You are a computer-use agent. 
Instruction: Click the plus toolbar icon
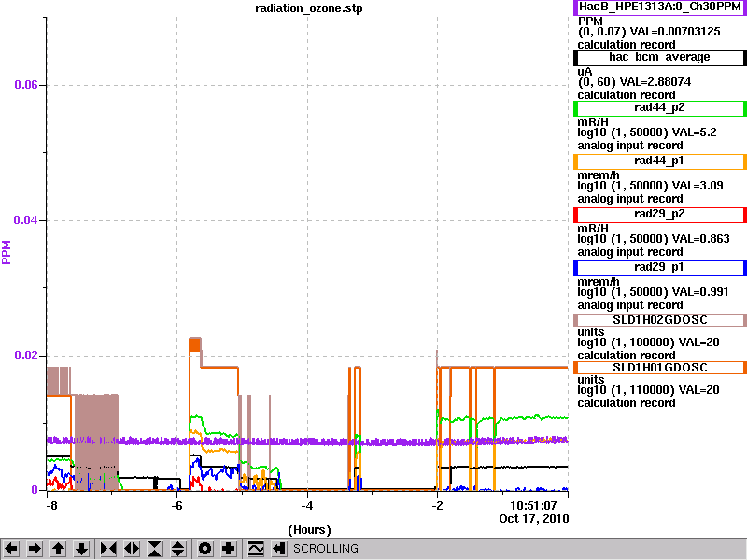(x=229, y=549)
